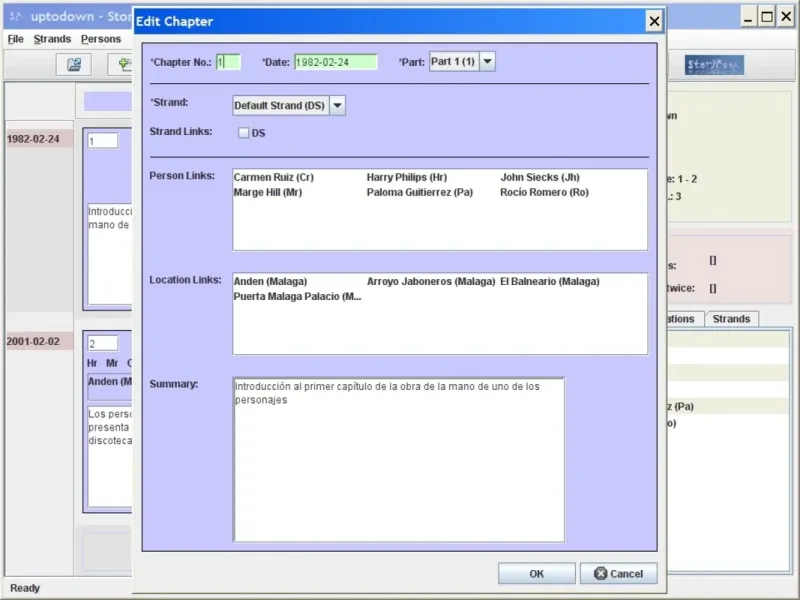Select Paloma Guitierrez (Pa) in Person Links

point(419,192)
